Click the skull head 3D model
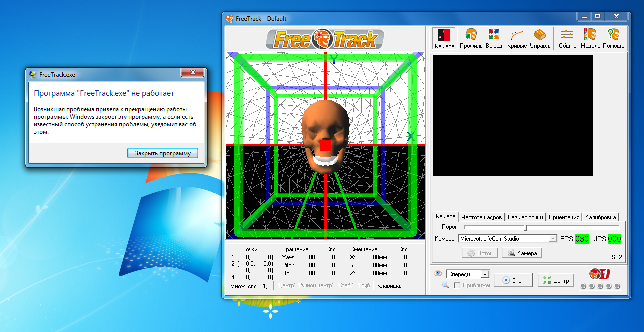Image resolution: width=644 pixels, height=332 pixels. pos(326,136)
